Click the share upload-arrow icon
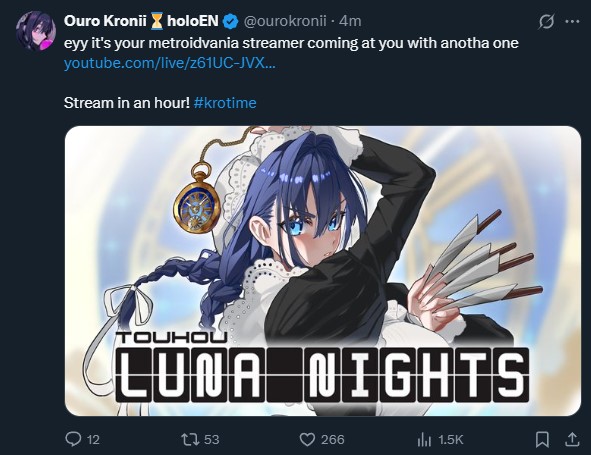This screenshot has height=455, width=591. pyautogui.click(x=572, y=439)
